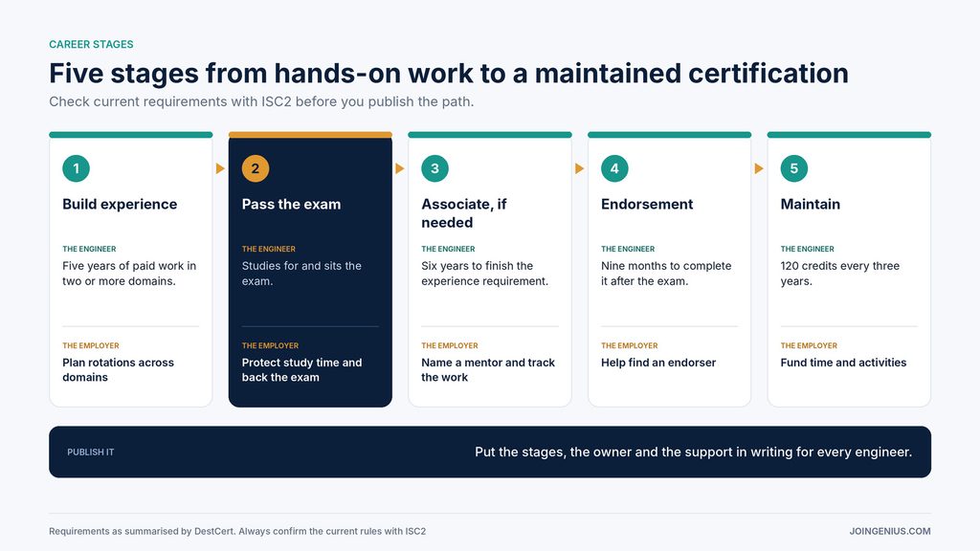Click 'Plan rotations across domains'

click(x=118, y=370)
